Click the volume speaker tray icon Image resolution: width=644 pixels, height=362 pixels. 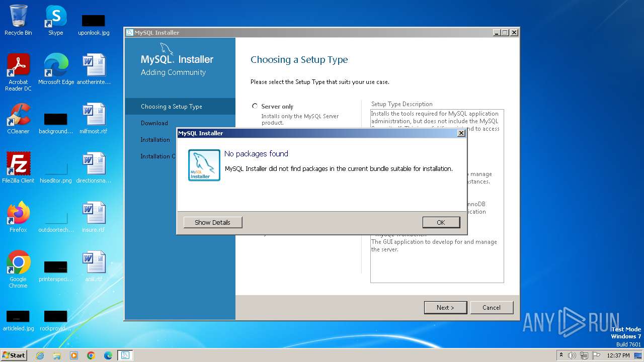[572, 355]
